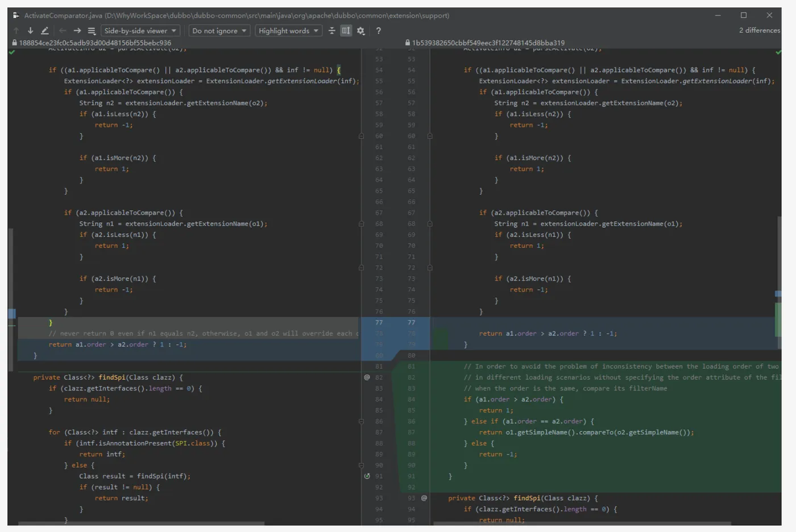The image size is (796, 532).
Task: Collapse fold marker at left line 72
Action: click(x=361, y=268)
